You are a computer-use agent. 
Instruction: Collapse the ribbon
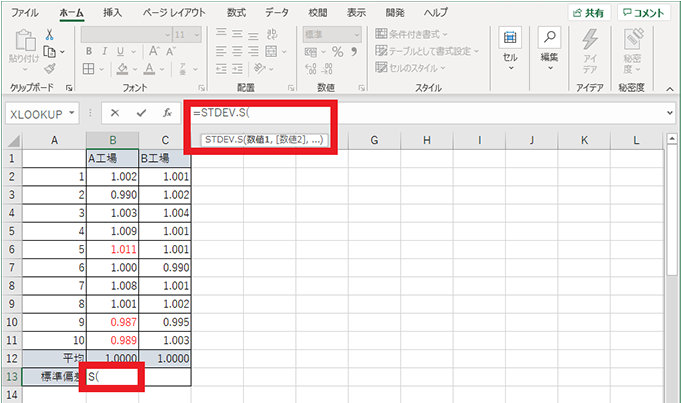[x=670, y=89]
